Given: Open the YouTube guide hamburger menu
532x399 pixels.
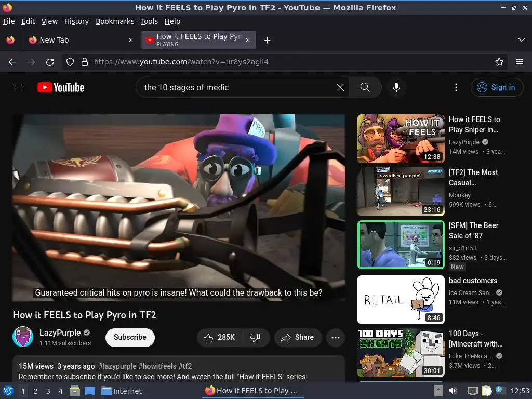Looking at the screenshot, I should (19, 87).
